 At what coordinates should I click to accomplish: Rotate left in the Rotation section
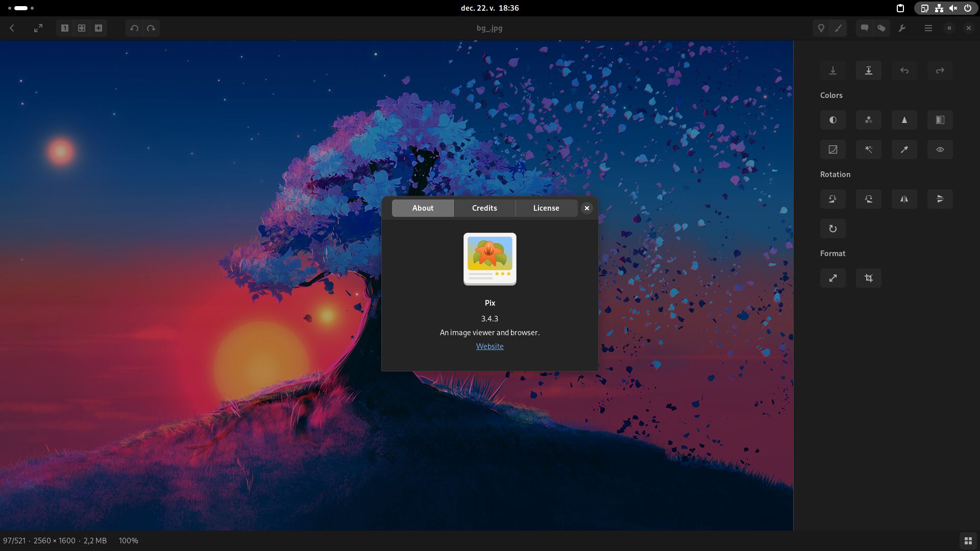(833, 199)
